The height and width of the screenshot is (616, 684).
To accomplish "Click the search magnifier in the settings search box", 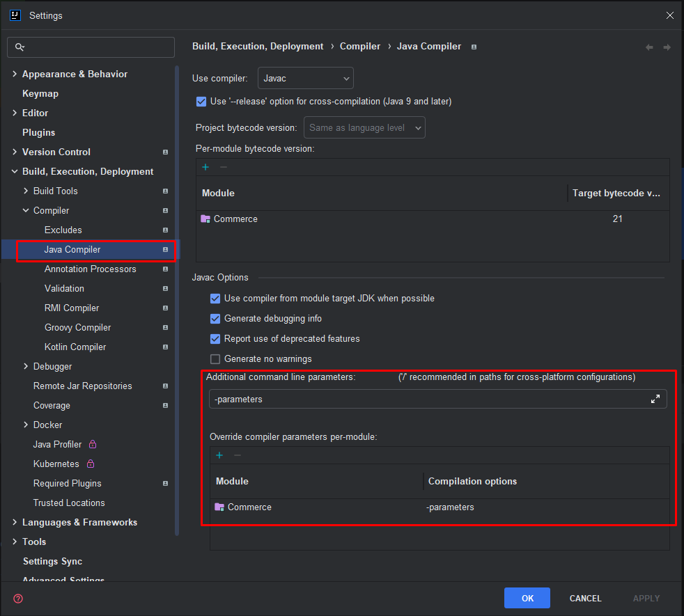I will point(21,47).
